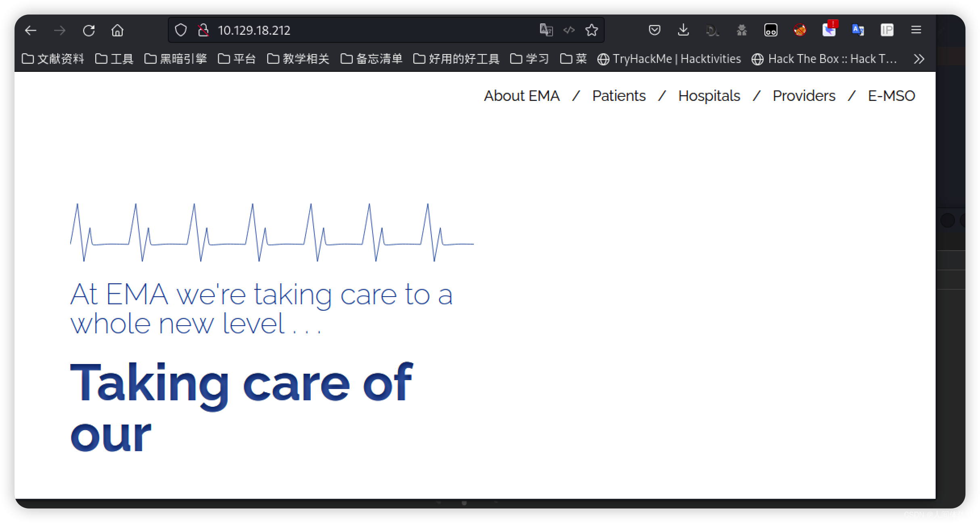The height and width of the screenshot is (523, 980).
Task: Open the blue translate extension icon
Action: click(858, 30)
